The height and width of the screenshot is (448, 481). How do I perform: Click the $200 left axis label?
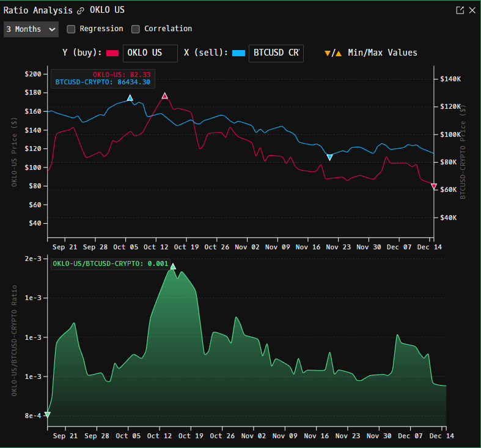[33, 74]
